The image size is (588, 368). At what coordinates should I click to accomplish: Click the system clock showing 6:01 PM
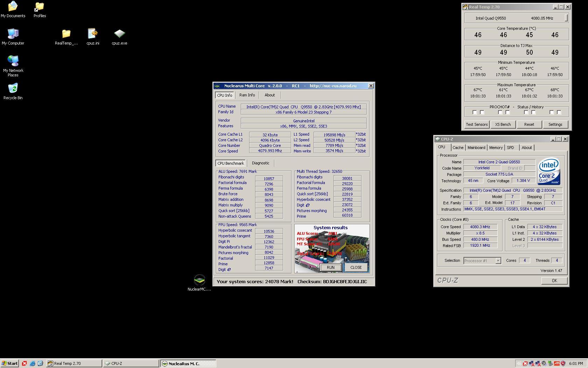[576, 363]
